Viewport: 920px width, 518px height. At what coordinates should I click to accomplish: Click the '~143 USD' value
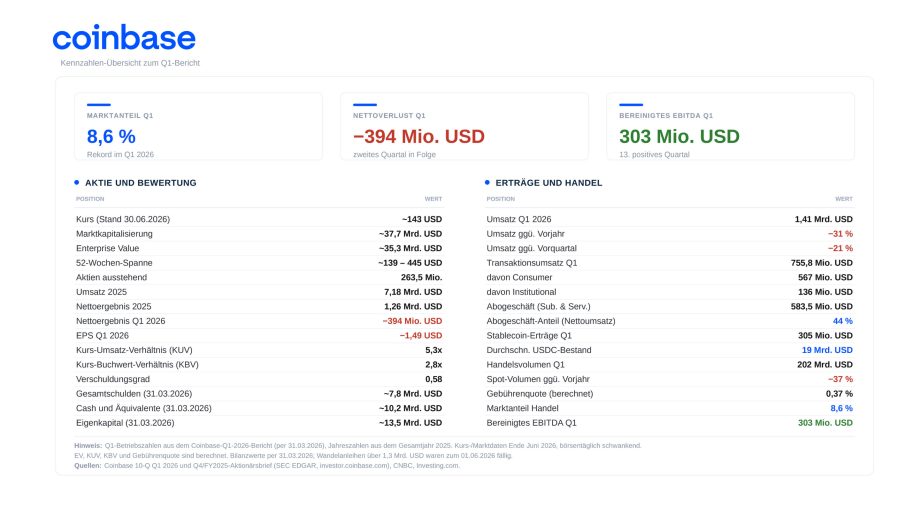click(x=422, y=219)
